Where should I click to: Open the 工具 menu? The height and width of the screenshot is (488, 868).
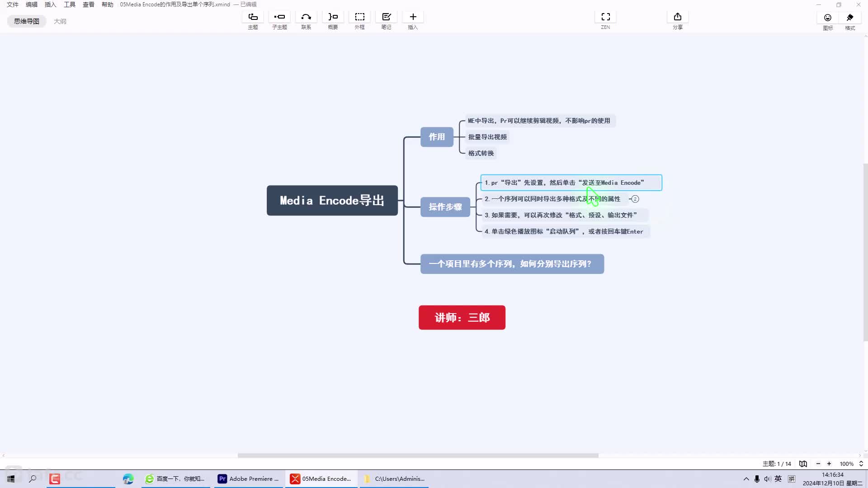70,5
